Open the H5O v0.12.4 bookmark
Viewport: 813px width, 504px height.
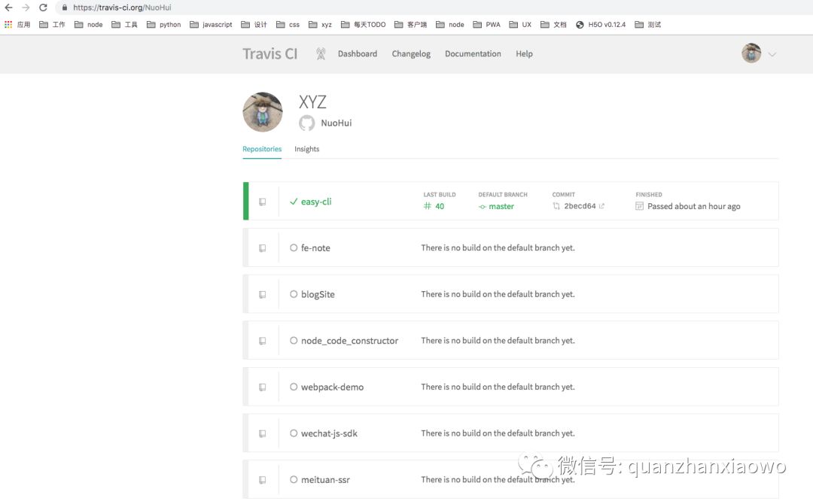coord(601,24)
